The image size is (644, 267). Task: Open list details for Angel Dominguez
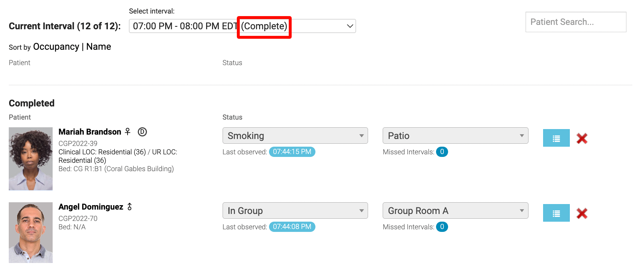point(556,213)
